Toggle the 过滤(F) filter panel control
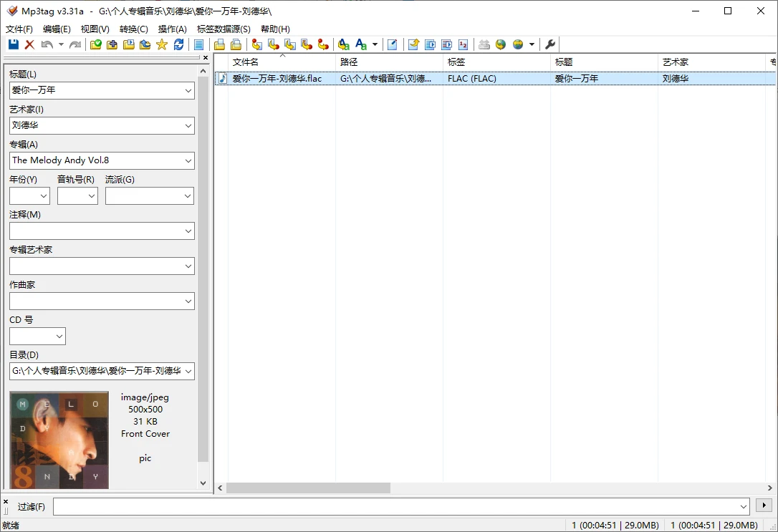Screen dimensions: 778x532 [5, 501]
